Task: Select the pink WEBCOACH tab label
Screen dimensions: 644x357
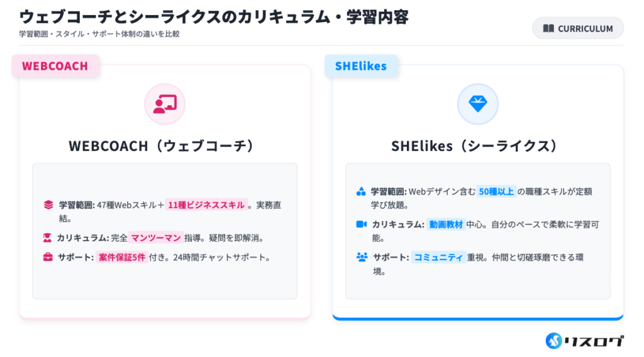Action: [55, 66]
